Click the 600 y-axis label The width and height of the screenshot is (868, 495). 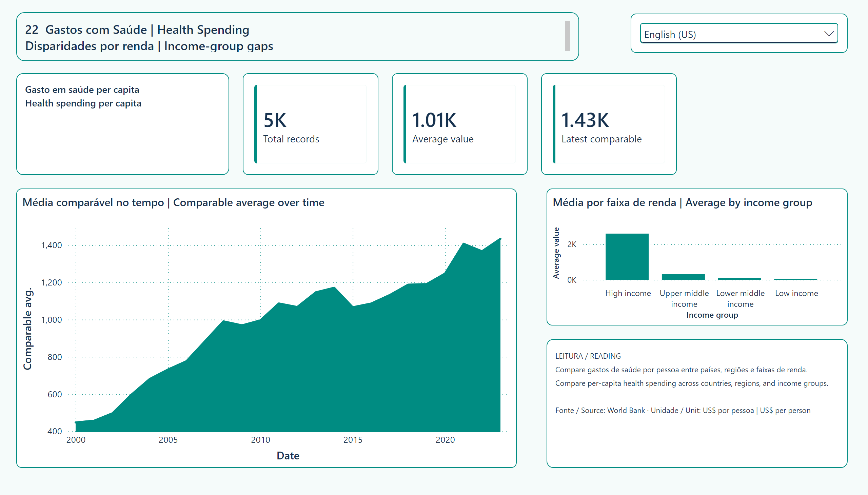(54, 394)
